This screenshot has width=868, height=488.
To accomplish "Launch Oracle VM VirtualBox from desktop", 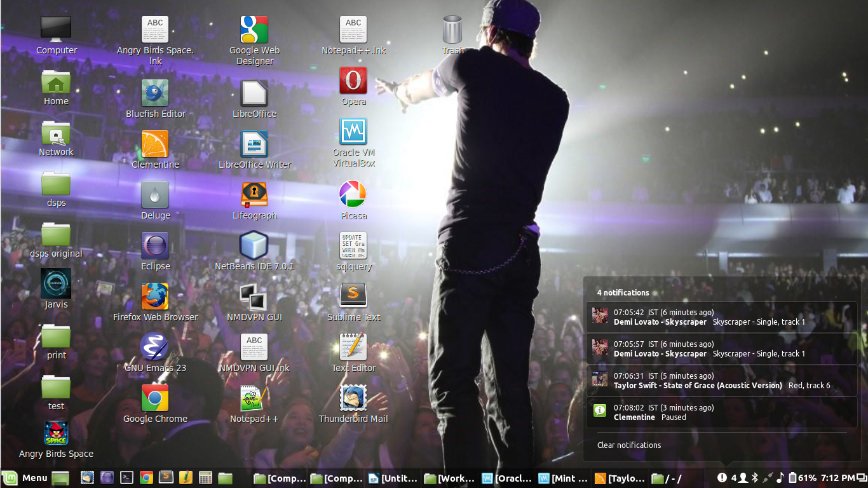I will [353, 132].
